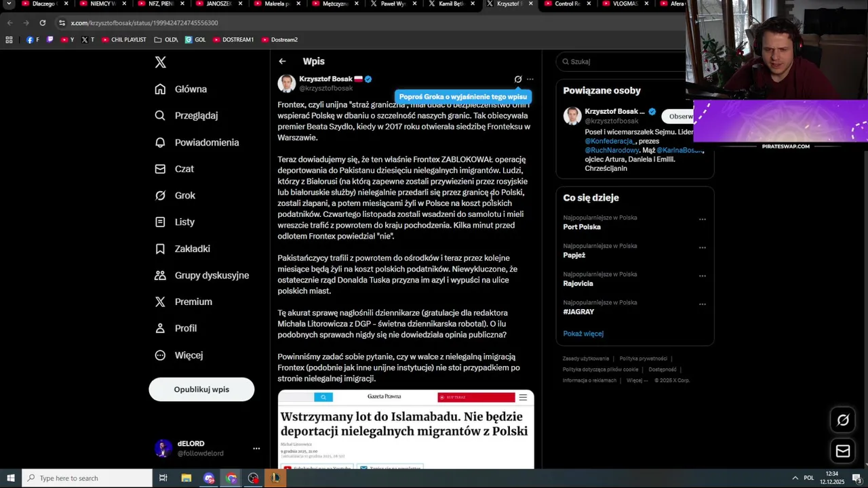The width and height of the screenshot is (868, 488).
Task: Click @krzysztofbosak handle under post author
Action: point(326,88)
